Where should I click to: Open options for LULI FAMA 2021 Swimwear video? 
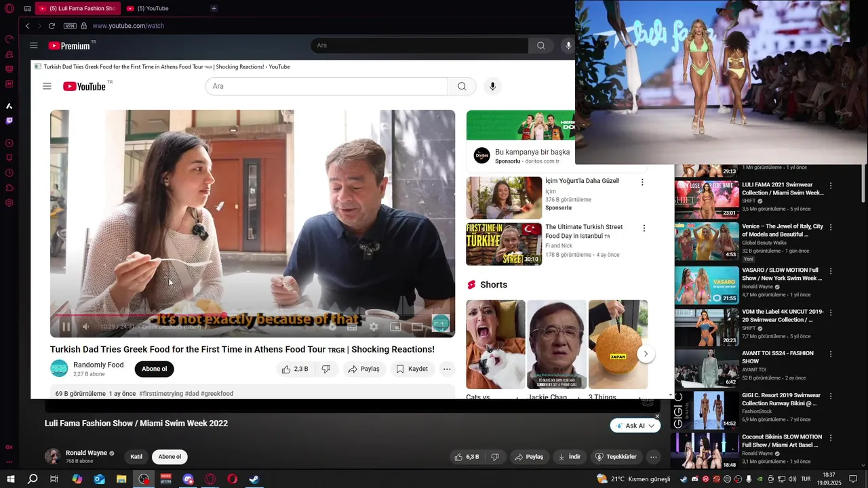831,185
